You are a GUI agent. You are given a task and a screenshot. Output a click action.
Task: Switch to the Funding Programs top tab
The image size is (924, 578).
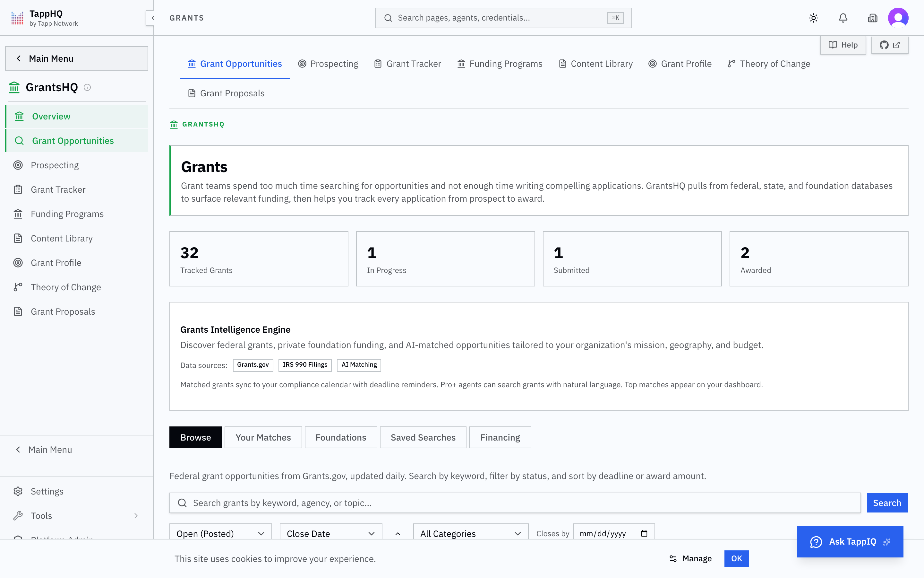pyautogui.click(x=500, y=64)
